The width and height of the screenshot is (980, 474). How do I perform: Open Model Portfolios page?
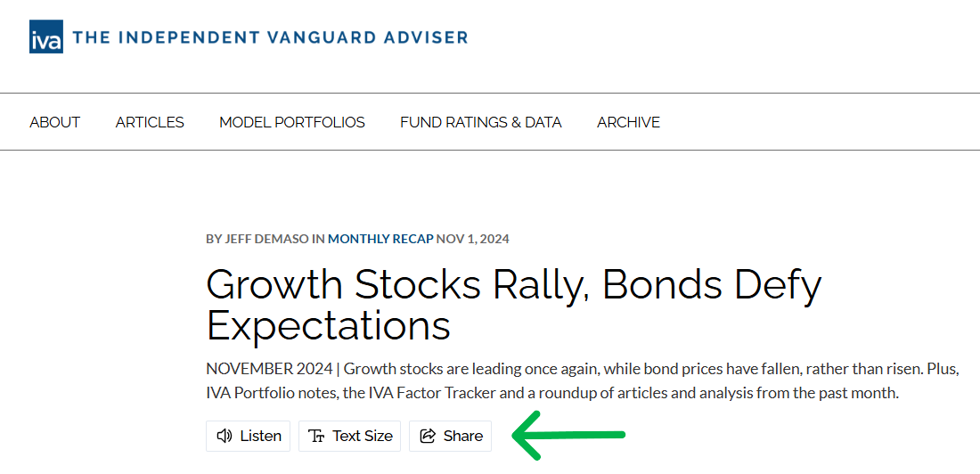pyautogui.click(x=292, y=122)
